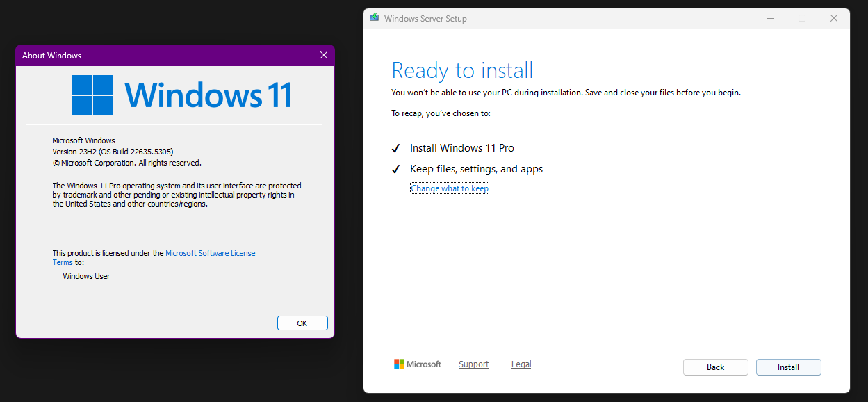Click the Microsoft Corporation copyright line
Image resolution: width=868 pixels, height=402 pixels.
[x=127, y=163]
